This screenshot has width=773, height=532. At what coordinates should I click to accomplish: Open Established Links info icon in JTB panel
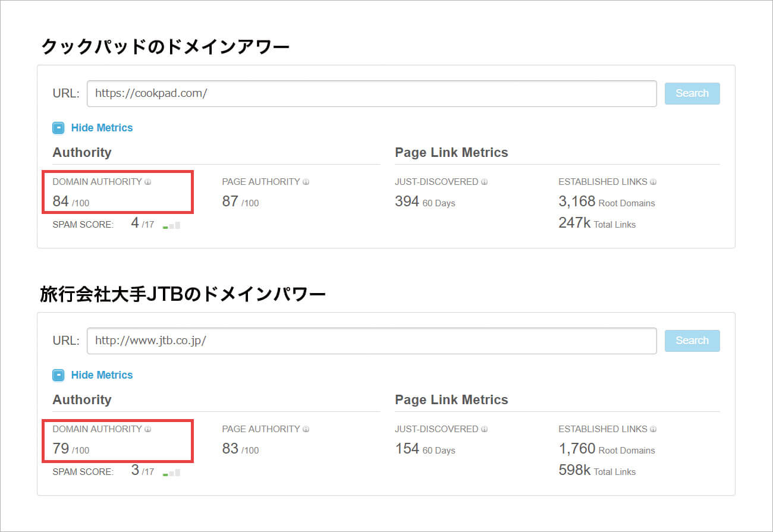[653, 429]
